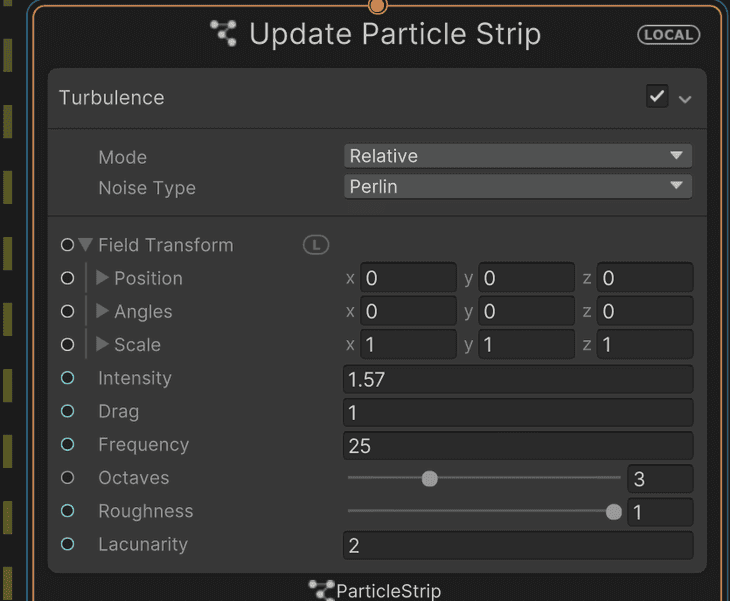Click the Intensity value field showing 1.57

click(517, 379)
